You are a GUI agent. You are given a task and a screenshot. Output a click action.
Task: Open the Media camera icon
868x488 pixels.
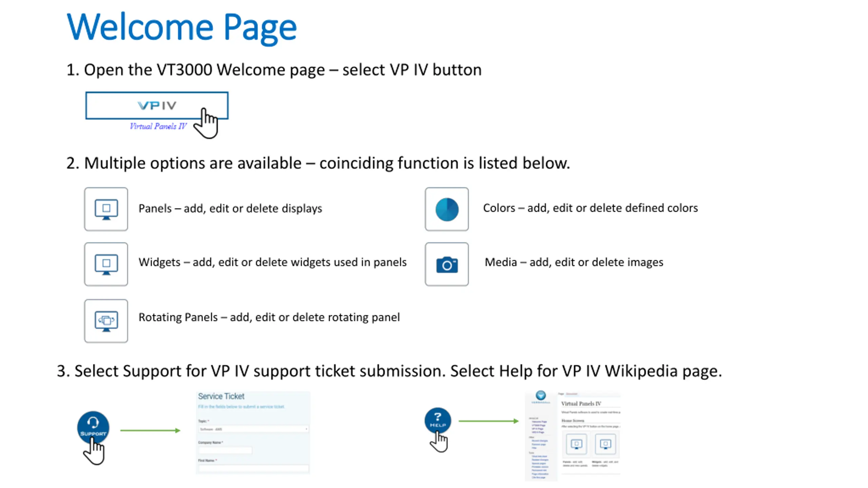pos(447,264)
